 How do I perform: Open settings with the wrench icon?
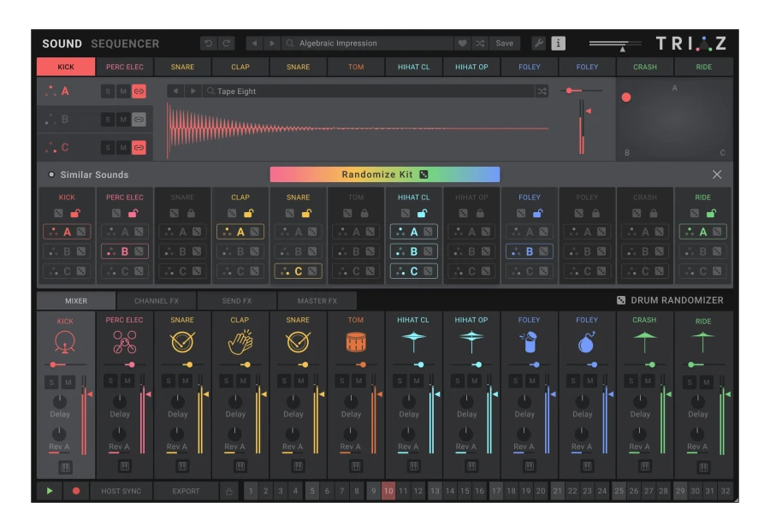tap(539, 43)
